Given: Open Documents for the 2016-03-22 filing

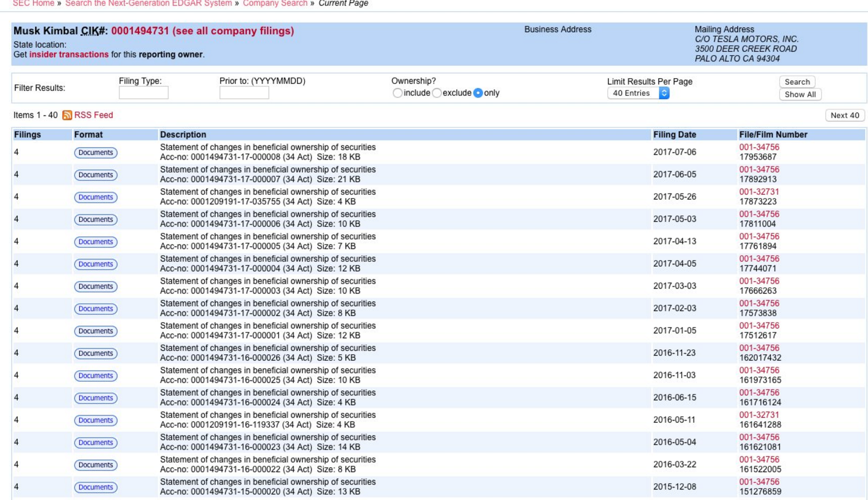Looking at the screenshot, I should [x=95, y=465].
